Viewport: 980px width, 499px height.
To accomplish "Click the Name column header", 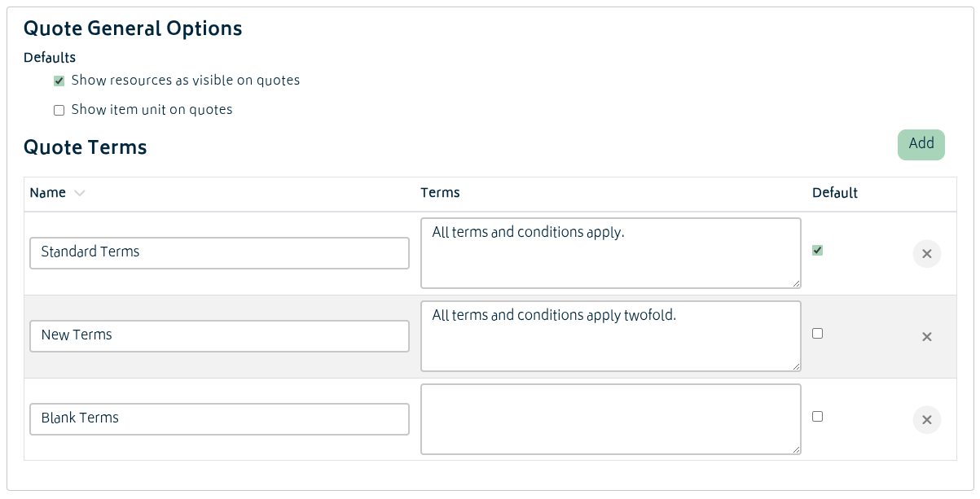I will click(x=48, y=193).
